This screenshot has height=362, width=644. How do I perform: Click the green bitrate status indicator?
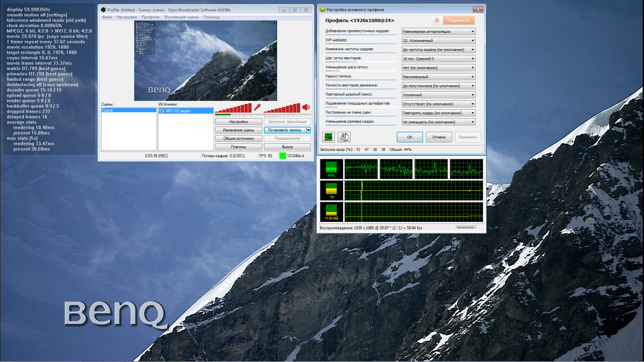[x=282, y=156]
